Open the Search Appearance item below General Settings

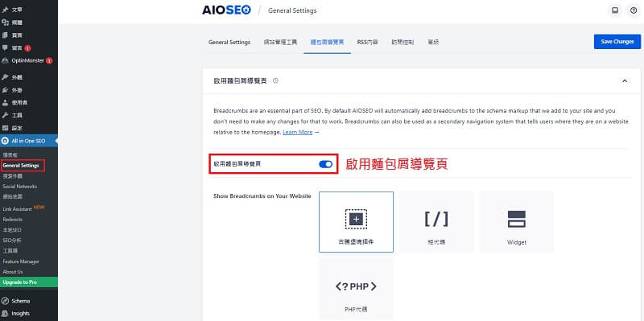[x=12, y=175]
